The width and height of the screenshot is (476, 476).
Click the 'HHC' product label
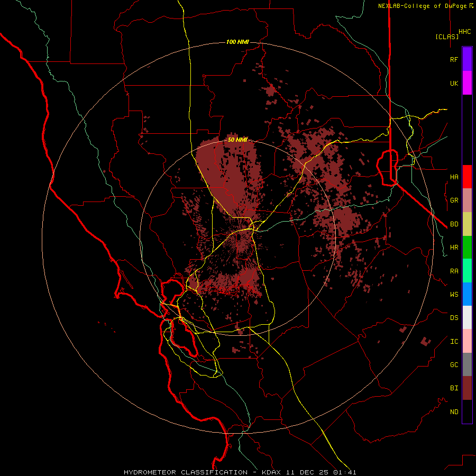464,32
